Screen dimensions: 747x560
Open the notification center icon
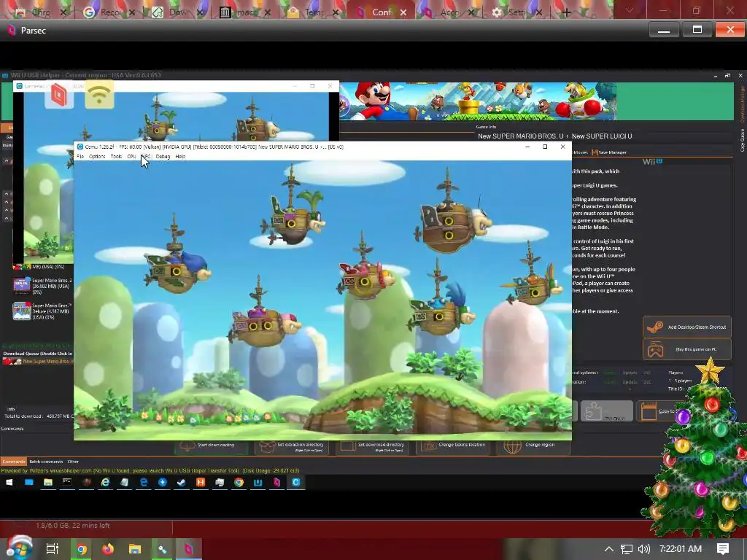point(723,549)
